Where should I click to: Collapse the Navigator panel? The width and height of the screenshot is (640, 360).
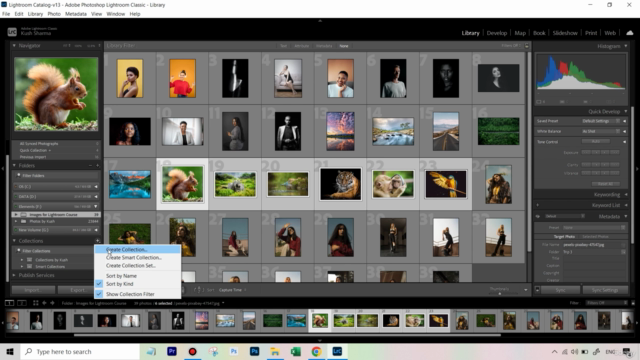pos(14,45)
